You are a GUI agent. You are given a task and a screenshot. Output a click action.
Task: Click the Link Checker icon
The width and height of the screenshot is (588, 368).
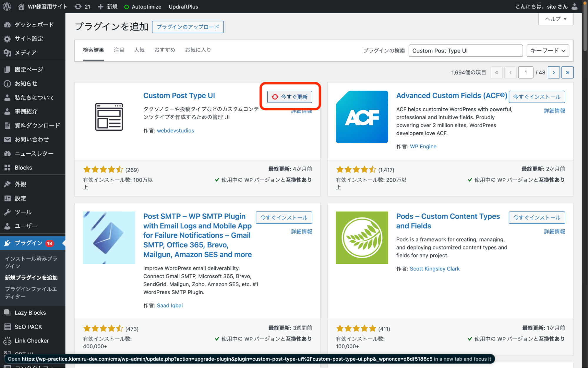click(x=7, y=341)
